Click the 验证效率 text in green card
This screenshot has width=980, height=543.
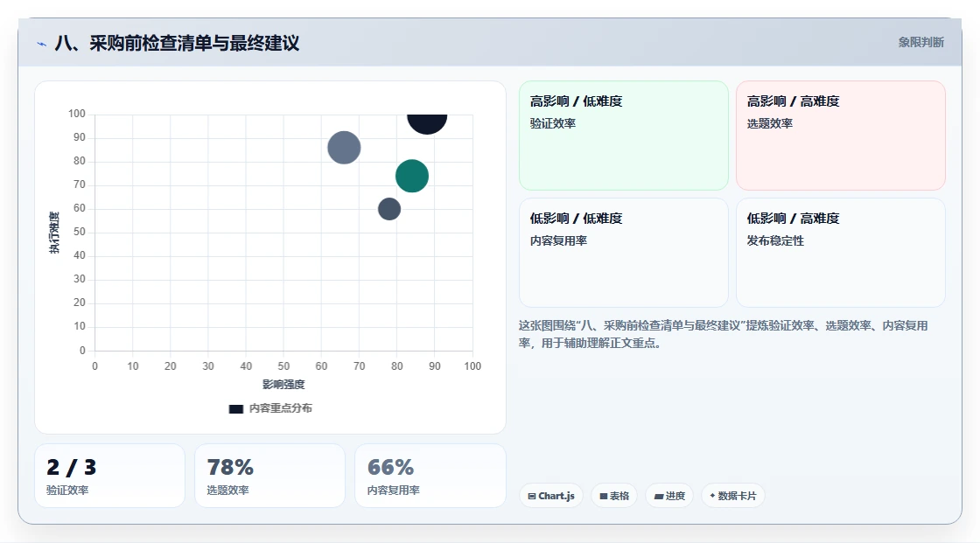553,123
